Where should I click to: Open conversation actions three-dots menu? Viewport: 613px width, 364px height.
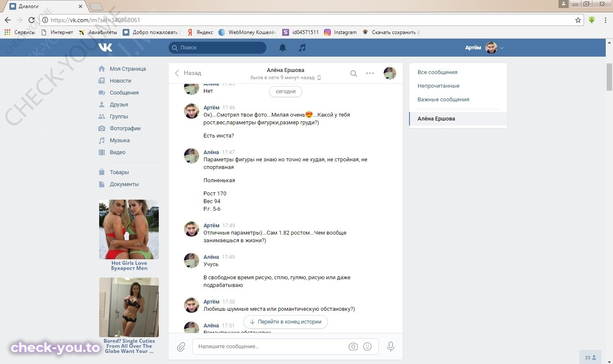[370, 73]
